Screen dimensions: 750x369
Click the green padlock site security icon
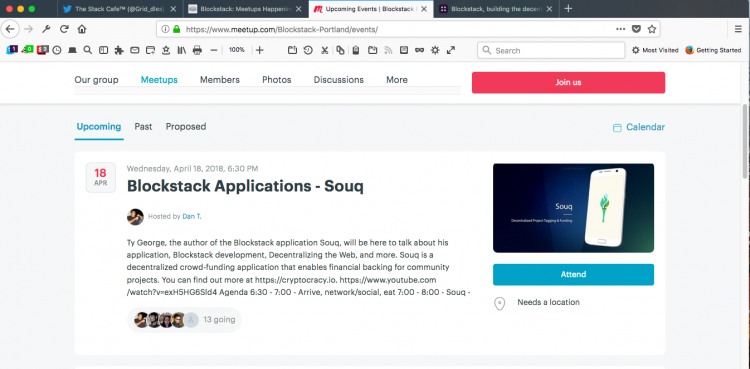tap(176, 29)
